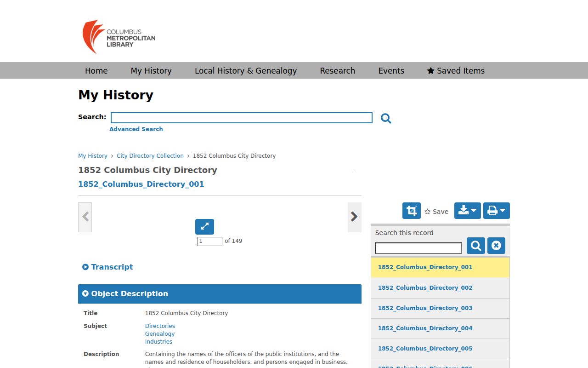The image size is (588, 368).
Task: Clear the record search results
Action: click(496, 246)
